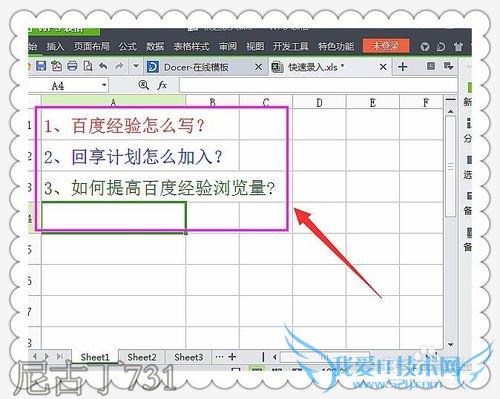
Task: Open the 数据 menu tab
Action: [x=155, y=46]
